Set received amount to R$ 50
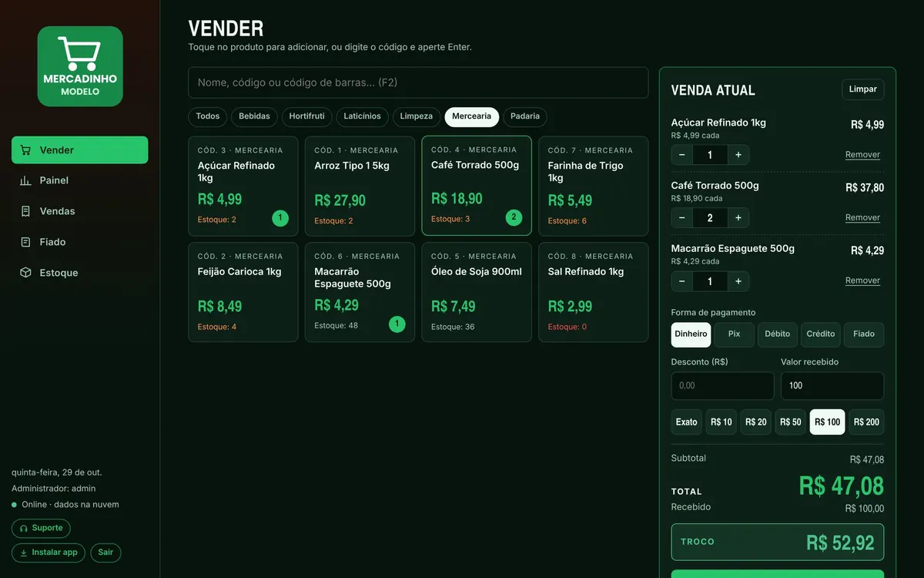Screen dimensions: 924x578 tap(791, 422)
